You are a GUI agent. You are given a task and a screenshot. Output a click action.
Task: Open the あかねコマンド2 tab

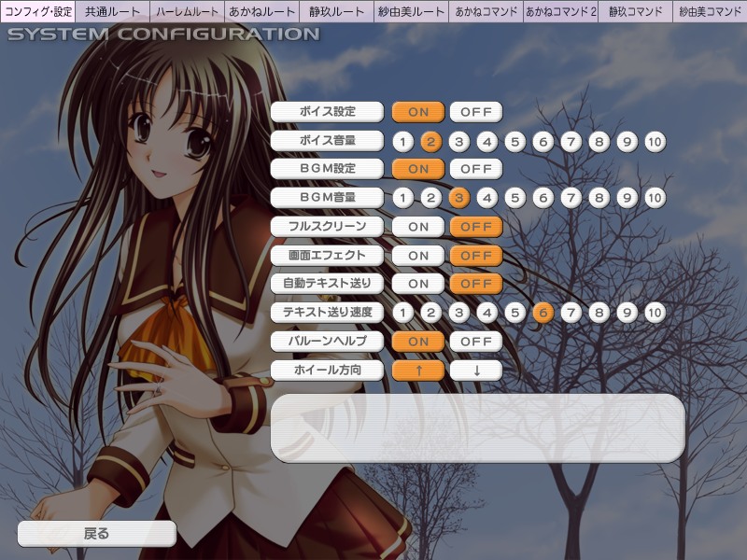tap(561, 11)
